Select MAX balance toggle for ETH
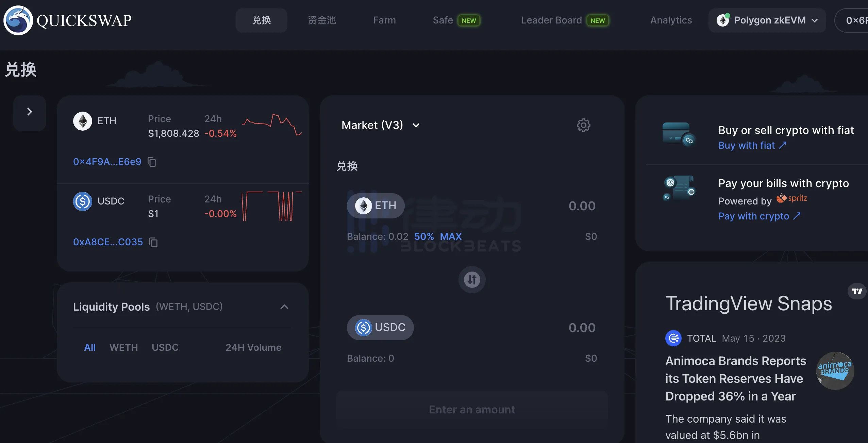Image resolution: width=868 pixels, height=443 pixels. click(x=451, y=236)
